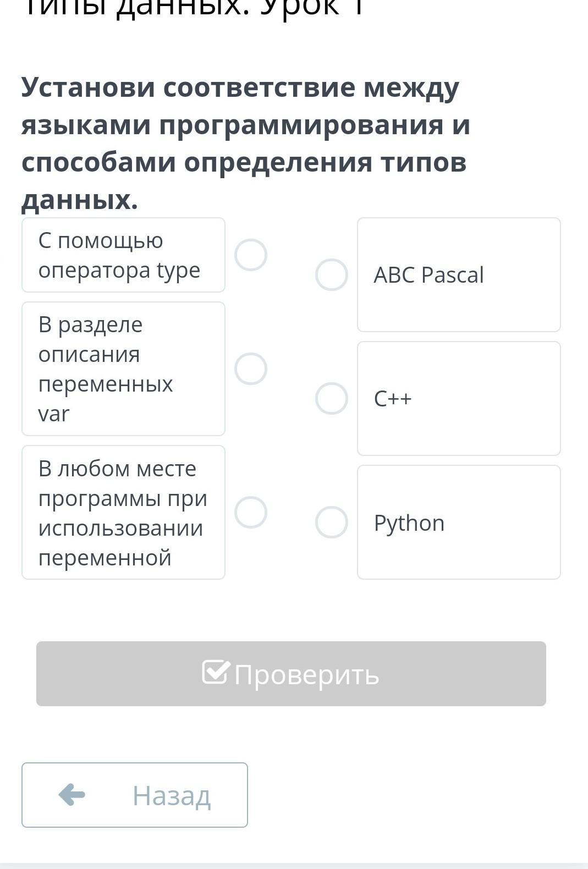Choose the Python answer card
This screenshot has height=869, width=588.
tap(459, 522)
